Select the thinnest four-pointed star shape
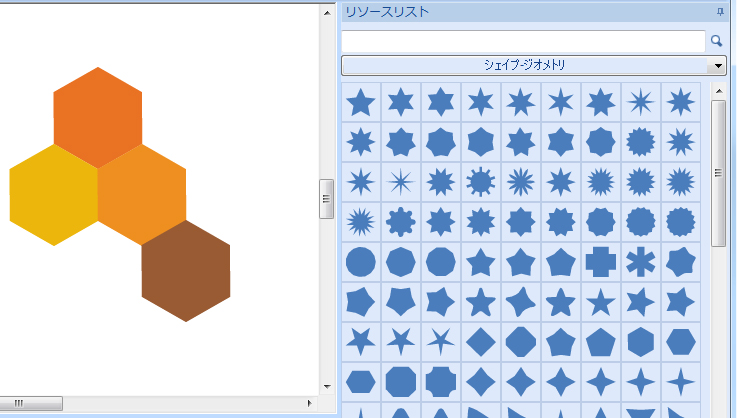 point(681,381)
